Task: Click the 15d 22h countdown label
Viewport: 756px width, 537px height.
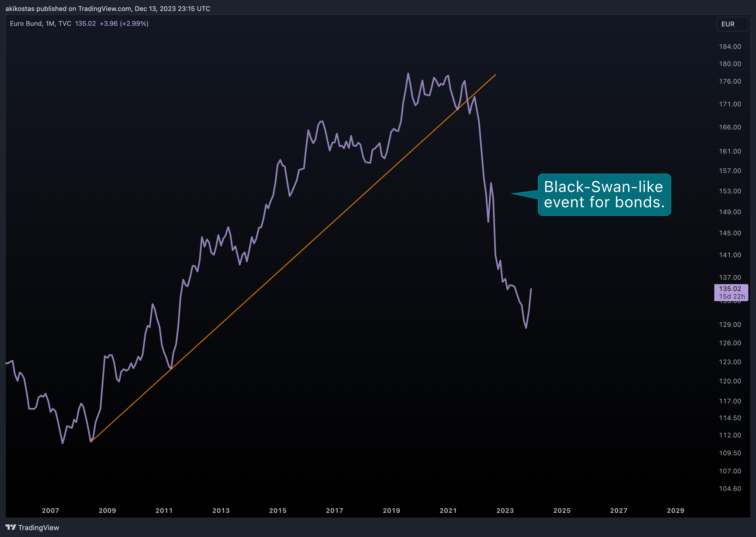Action: pos(732,296)
